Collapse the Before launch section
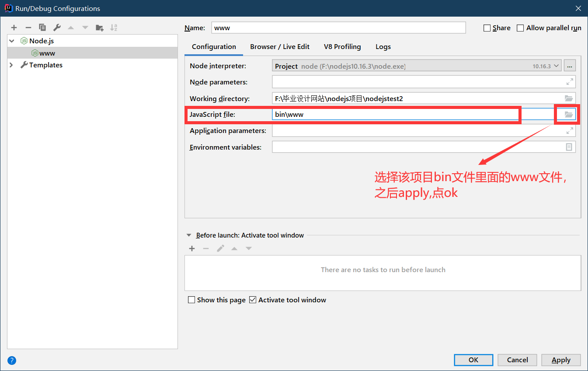588x371 pixels. point(188,235)
